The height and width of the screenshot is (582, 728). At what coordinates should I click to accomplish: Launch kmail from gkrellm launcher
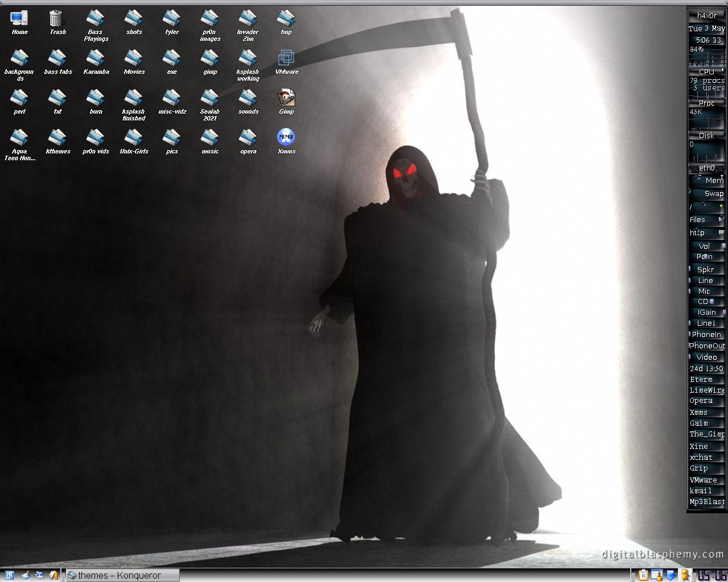click(707, 490)
